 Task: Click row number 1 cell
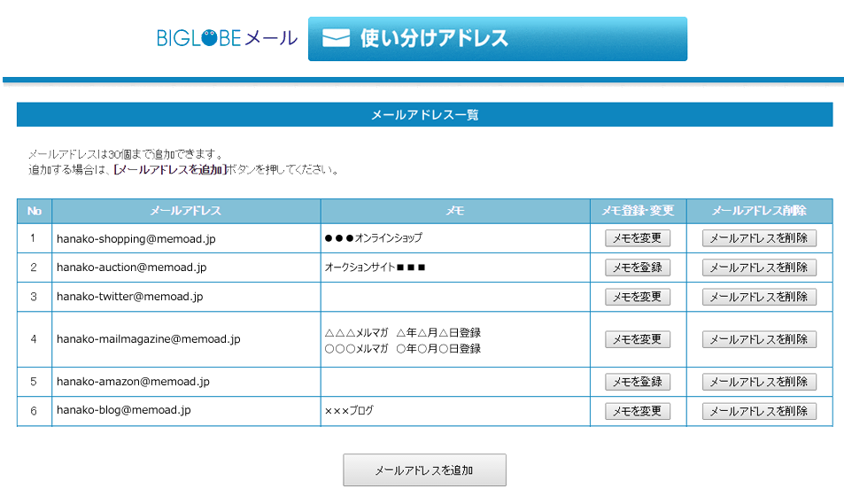pyautogui.click(x=34, y=238)
